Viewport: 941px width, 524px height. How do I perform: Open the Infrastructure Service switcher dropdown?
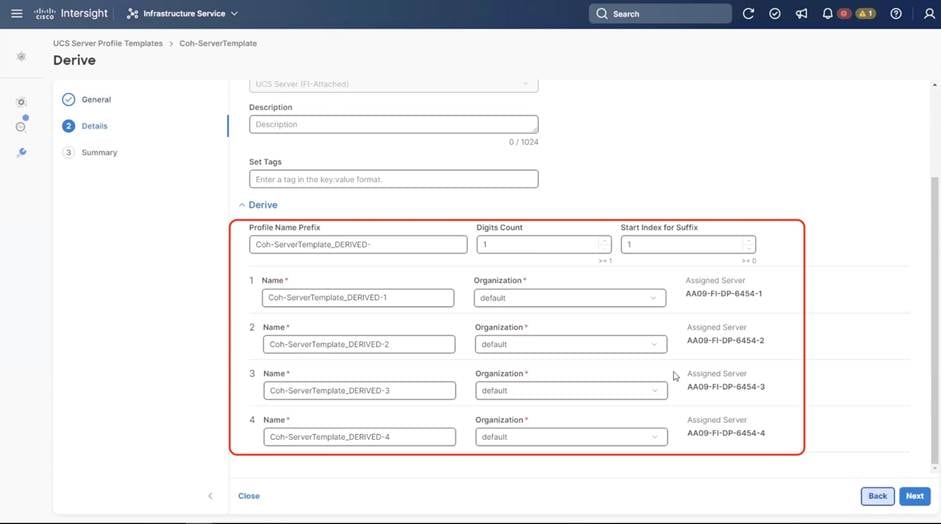point(182,13)
